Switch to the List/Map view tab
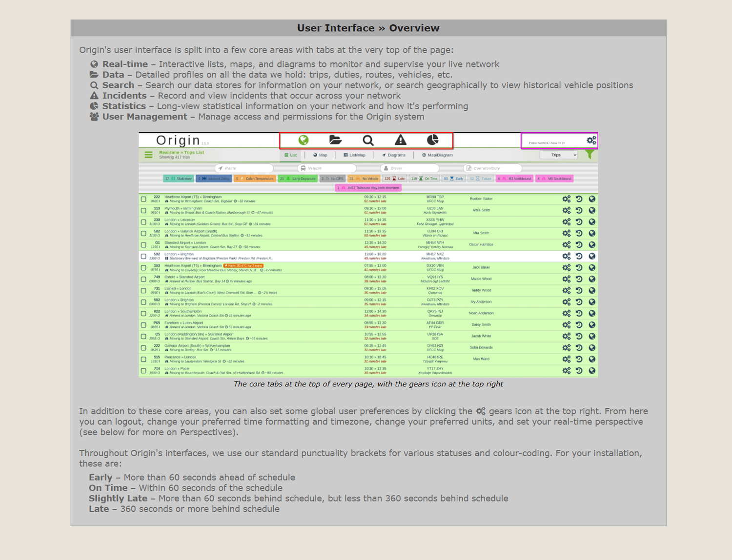Screen dimensions: 732x560 [354, 155]
